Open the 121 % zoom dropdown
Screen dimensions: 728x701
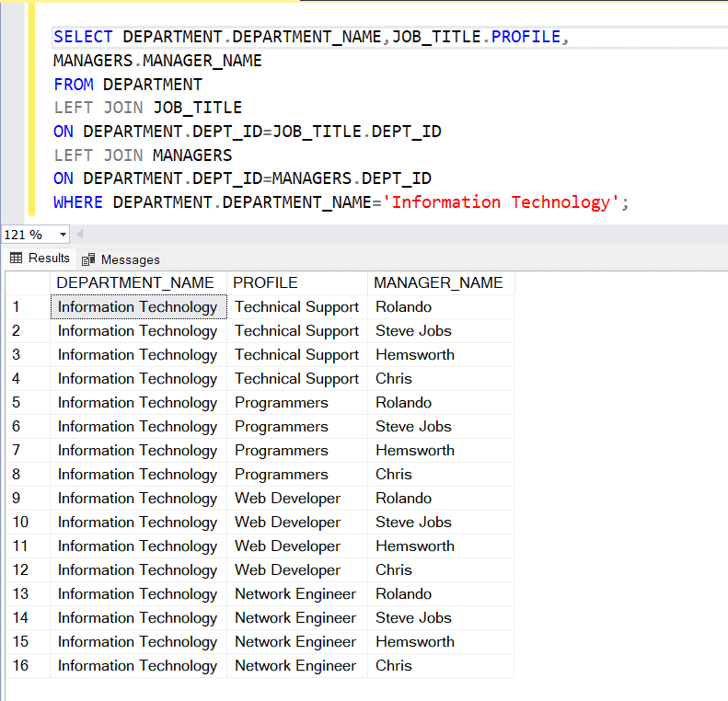[x=63, y=235]
